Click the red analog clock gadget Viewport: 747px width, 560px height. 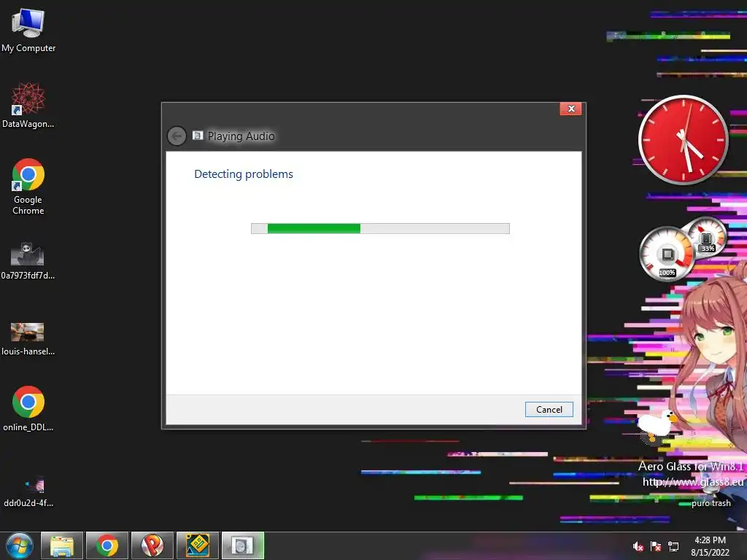(x=683, y=139)
